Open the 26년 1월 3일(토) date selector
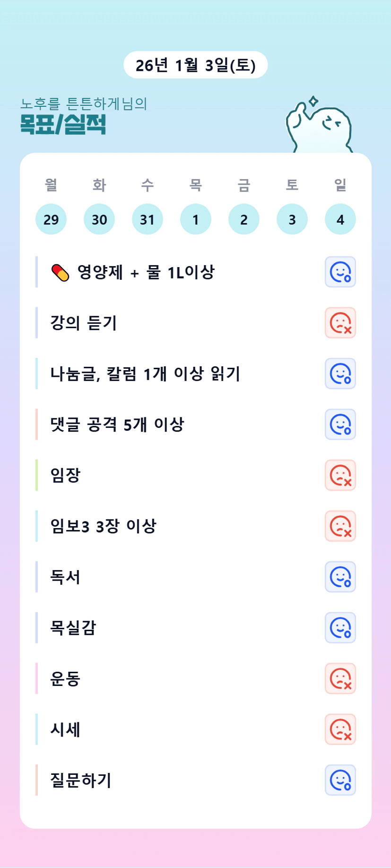Viewport: 391px width, 868px height. point(195,65)
